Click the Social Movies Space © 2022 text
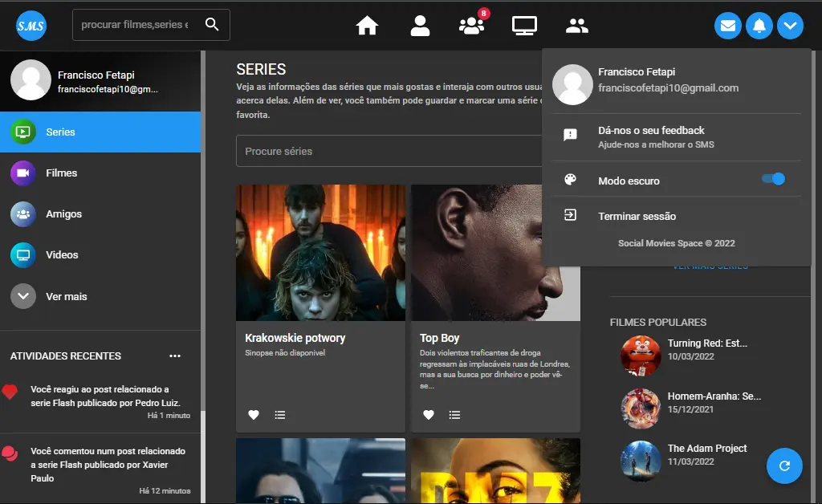Screen dimensions: 822x504 point(676,243)
